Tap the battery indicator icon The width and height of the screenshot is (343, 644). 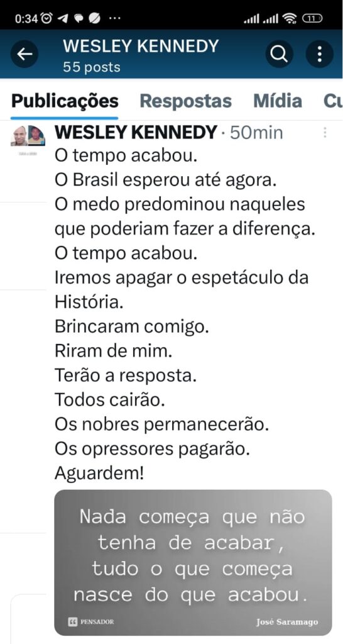point(312,18)
